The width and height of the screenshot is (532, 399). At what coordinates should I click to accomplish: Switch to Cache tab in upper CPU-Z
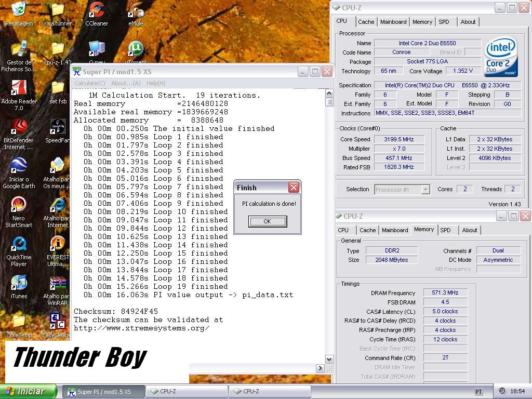tap(366, 22)
